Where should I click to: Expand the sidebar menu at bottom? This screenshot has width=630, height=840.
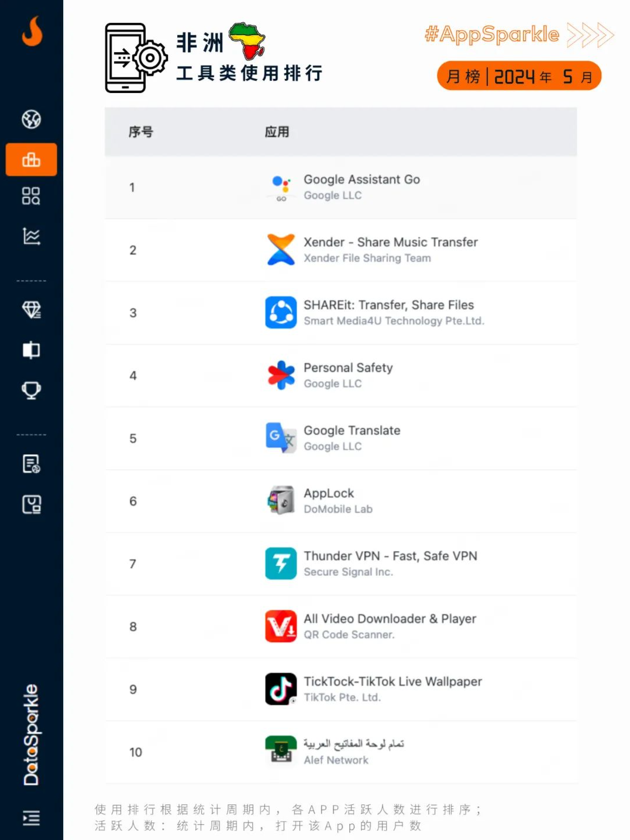coord(32,818)
